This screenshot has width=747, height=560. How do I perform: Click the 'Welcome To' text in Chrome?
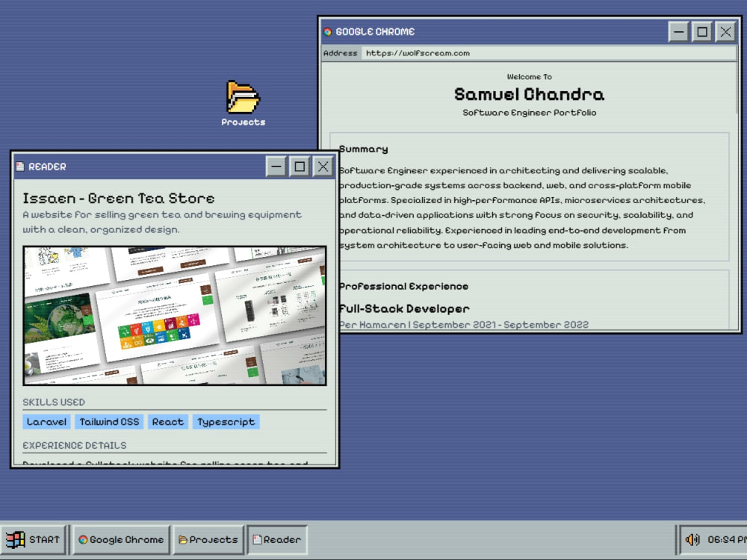tap(530, 77)
